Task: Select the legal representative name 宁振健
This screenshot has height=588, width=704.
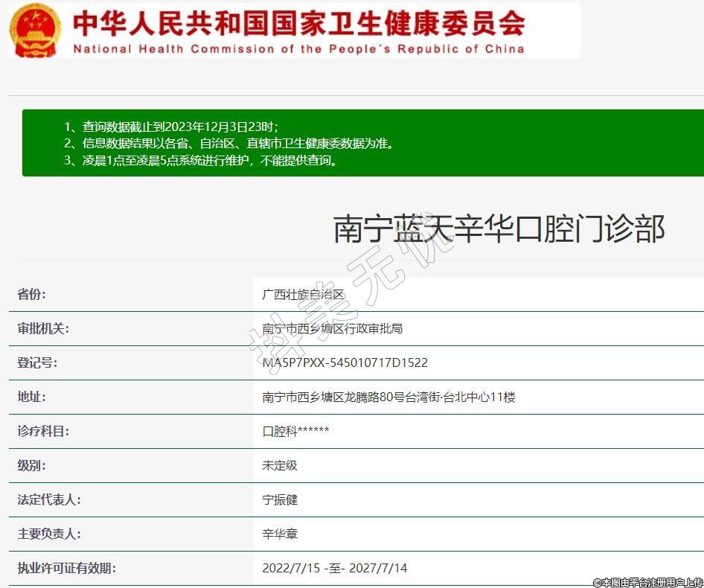Action: [280, 499]
